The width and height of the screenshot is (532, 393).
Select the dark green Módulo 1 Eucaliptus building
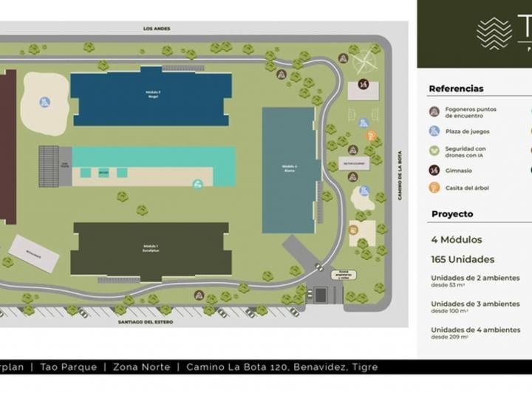(x=151, y=251)
